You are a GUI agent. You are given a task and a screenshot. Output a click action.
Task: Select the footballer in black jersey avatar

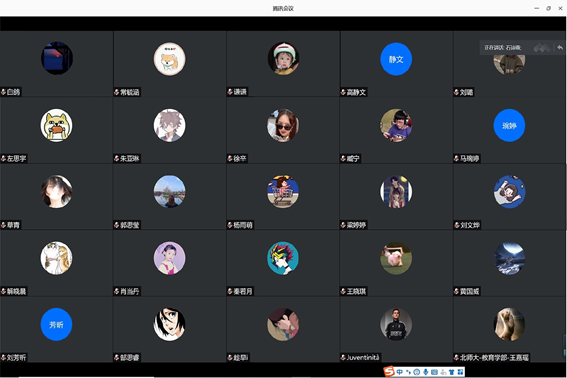pos(396,324)
